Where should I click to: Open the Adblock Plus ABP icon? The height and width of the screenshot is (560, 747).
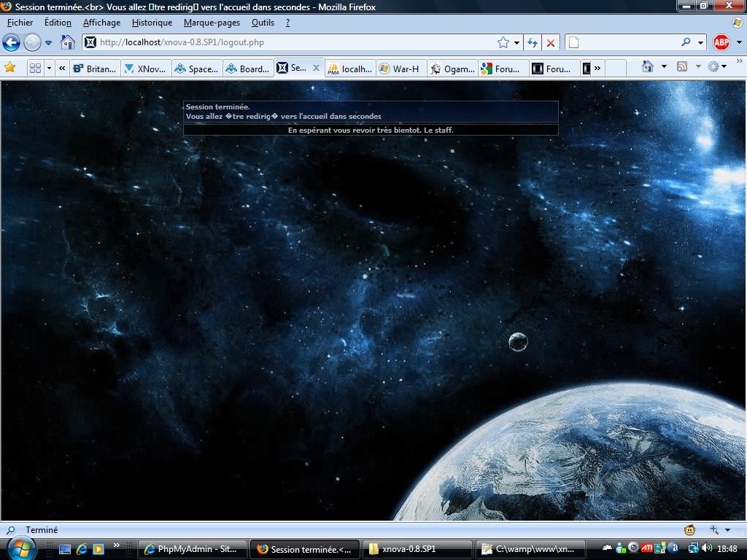tap(721, 42)
